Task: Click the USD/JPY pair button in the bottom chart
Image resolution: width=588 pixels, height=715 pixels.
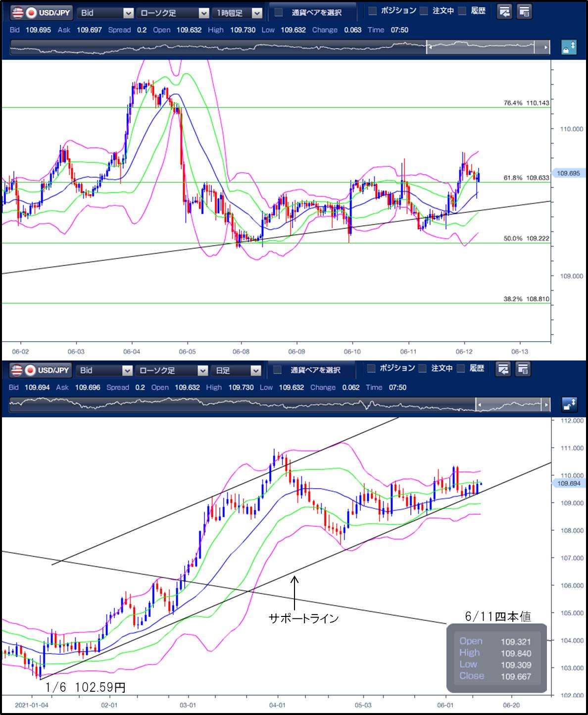Action: (42, 370)
